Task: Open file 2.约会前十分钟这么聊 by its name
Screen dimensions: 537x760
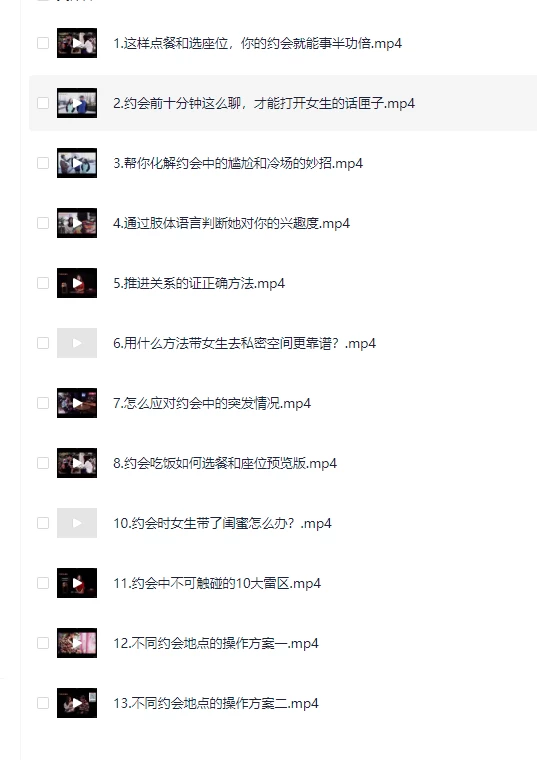Action: [264, 103]
